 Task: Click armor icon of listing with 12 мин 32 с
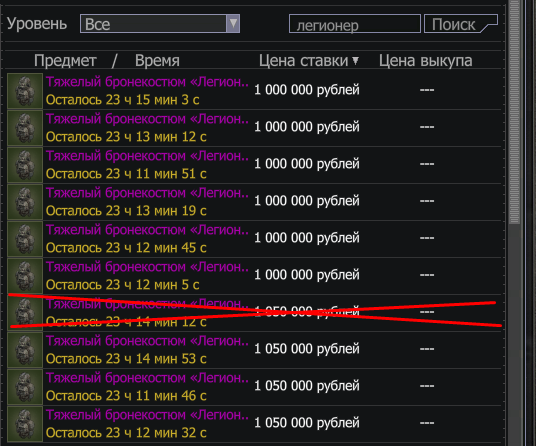click(25, 424)
